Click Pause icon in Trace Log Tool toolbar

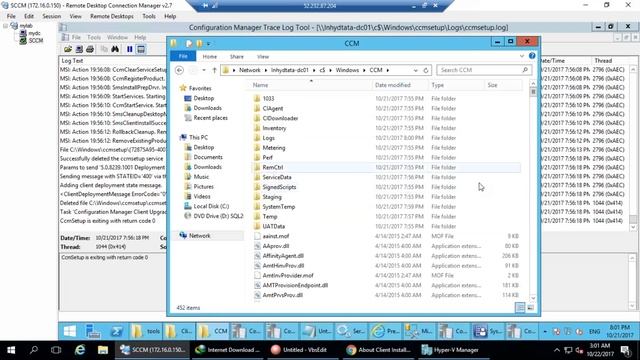pos(129,49)
